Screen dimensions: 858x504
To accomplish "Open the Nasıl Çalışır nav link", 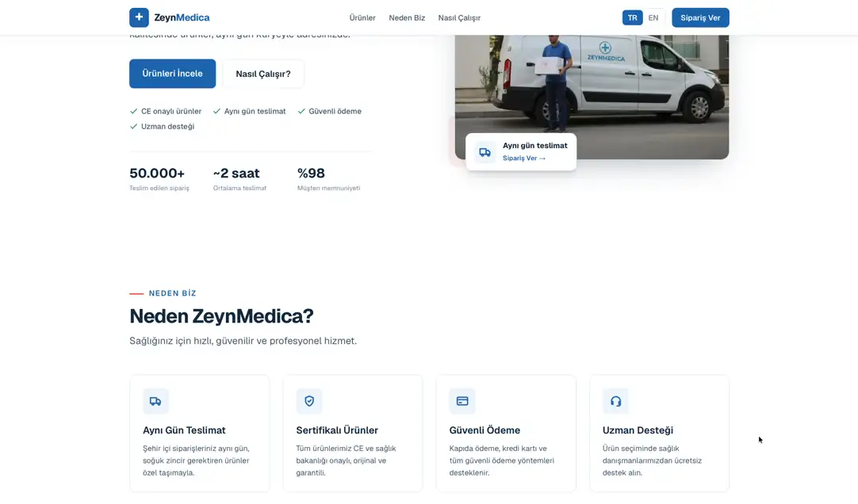I will [459, 17].
